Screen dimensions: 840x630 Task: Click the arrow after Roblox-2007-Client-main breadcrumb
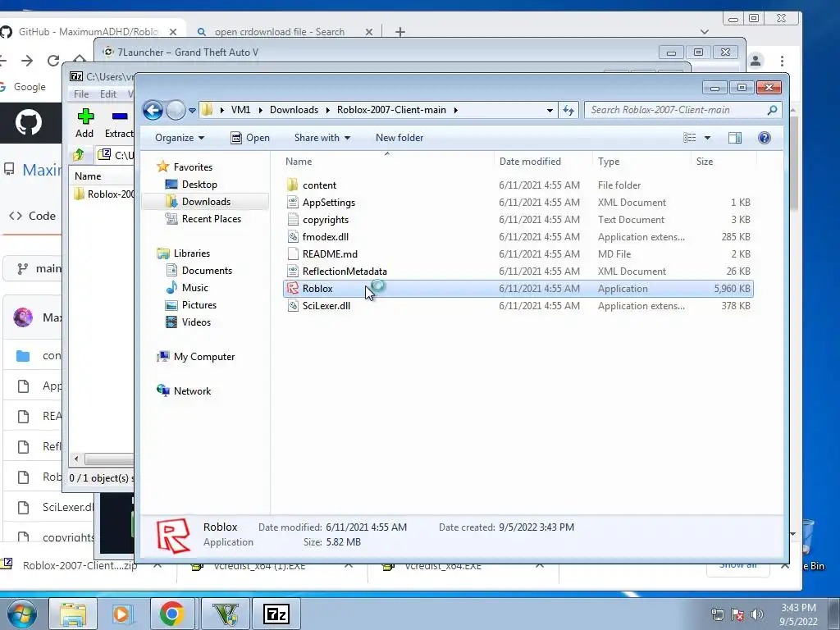click(x=456, y=110)
